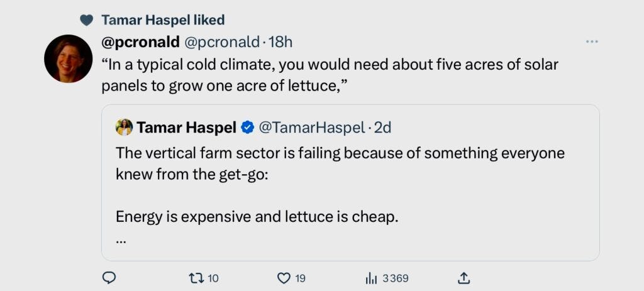Image resolution: width=644 pixels, height=291 pixels.
Task: Click the @TamarHaspel handle
Action: [311, 128]
